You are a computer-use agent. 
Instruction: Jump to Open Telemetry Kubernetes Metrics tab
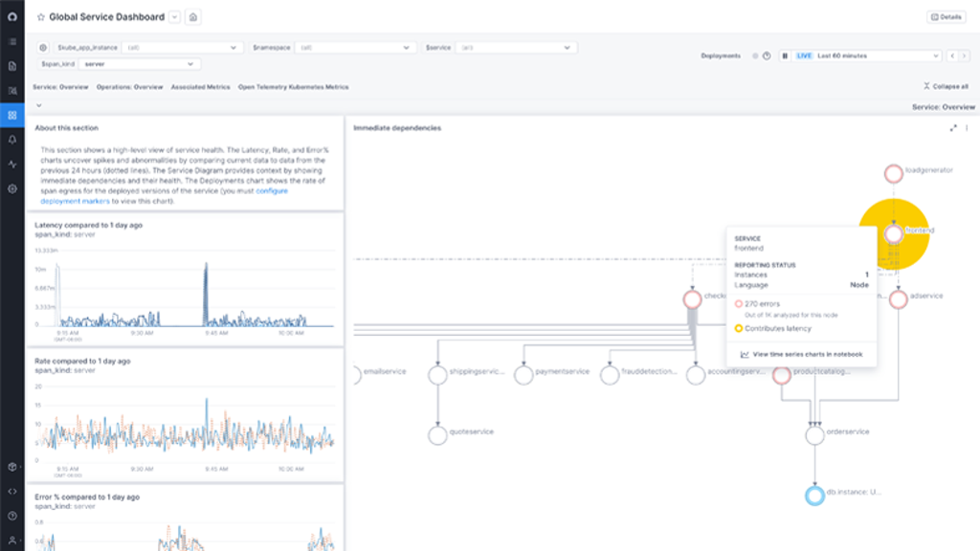coord(293,87)
